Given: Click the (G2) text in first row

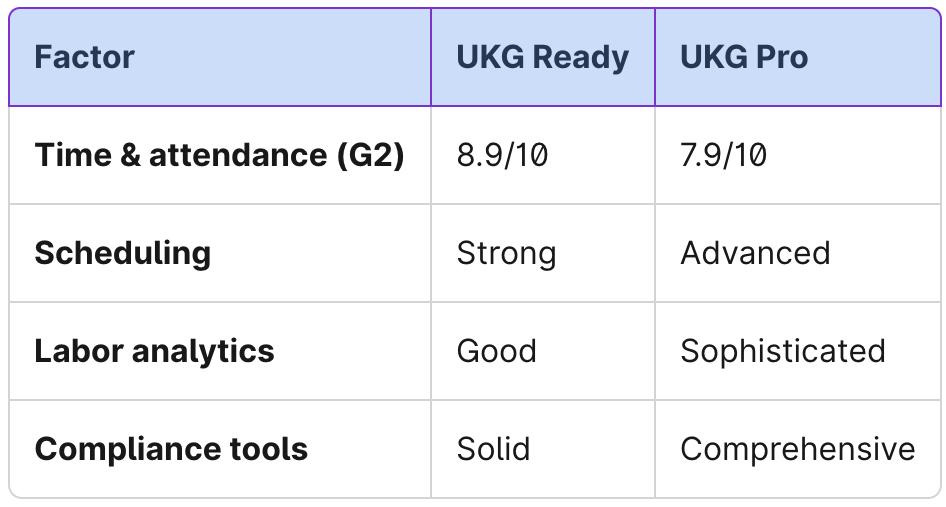Looking at the screenshot, I should 367,155.
